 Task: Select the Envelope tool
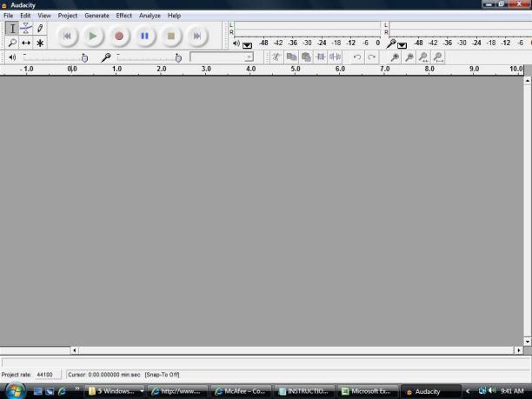pos(25,29)
